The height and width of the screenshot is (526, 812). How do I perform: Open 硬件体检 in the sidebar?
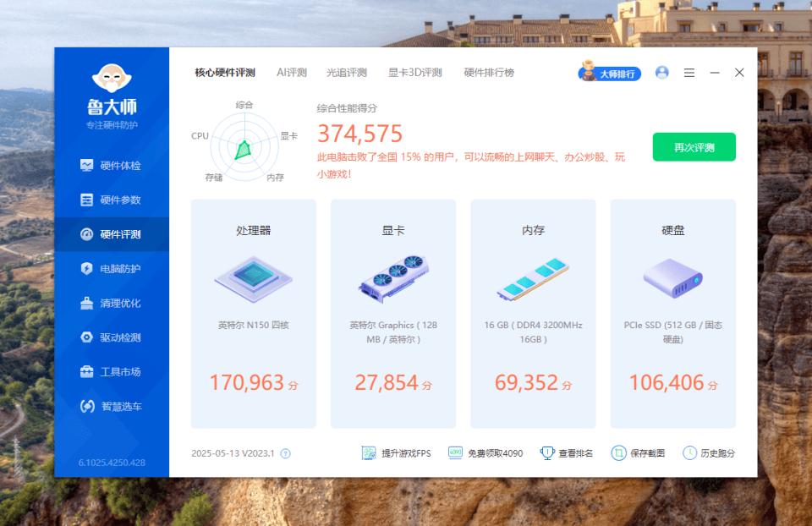click(112, 166)
